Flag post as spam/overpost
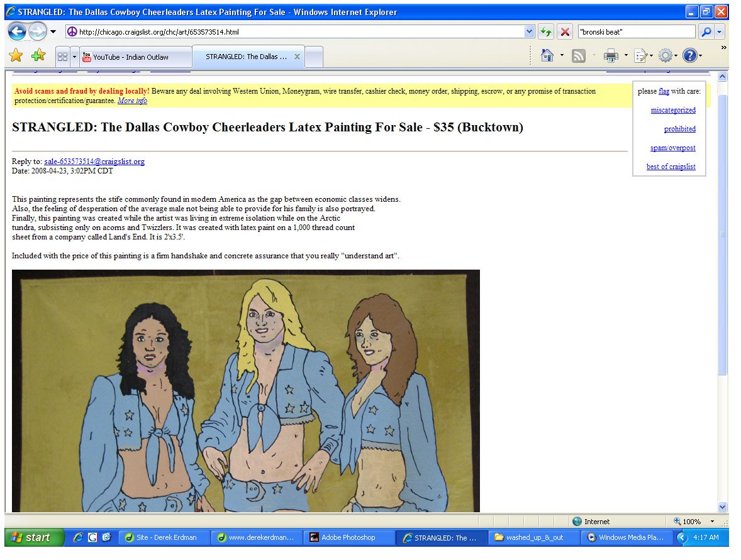Viewport: 741px width, 560px height. point(673,148)
